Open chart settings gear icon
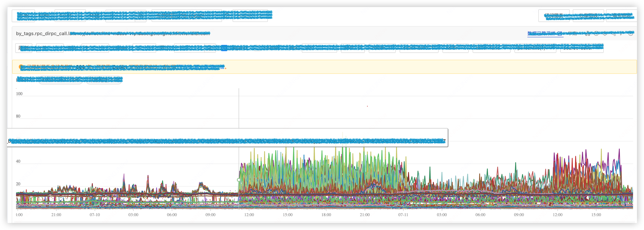The image size is (644, 230). [x=605, y=33]
